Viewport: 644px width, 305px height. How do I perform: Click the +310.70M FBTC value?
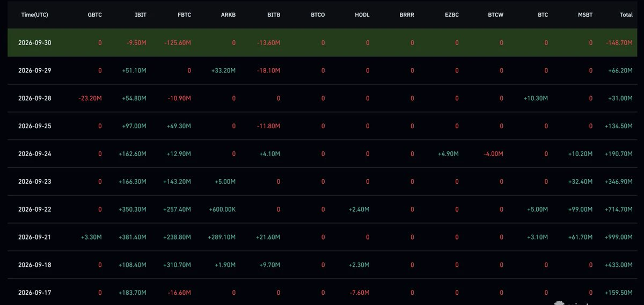click(x=178, y=265)
